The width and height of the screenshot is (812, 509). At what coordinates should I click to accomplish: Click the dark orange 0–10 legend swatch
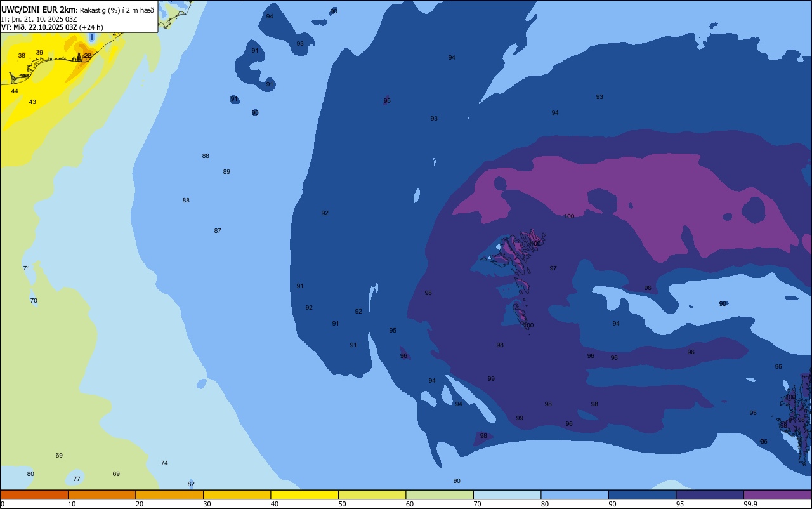coord(34,494)
